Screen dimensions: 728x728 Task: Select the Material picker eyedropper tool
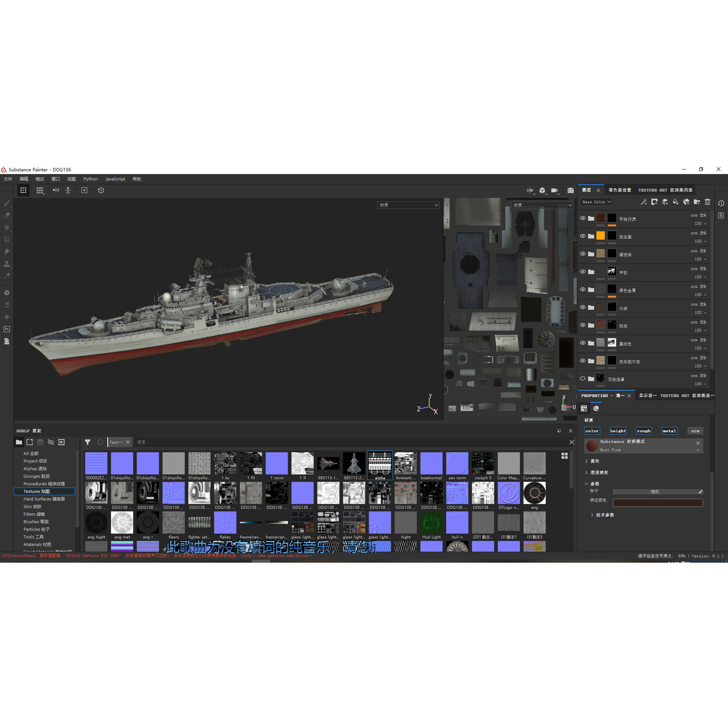(7, 276)
